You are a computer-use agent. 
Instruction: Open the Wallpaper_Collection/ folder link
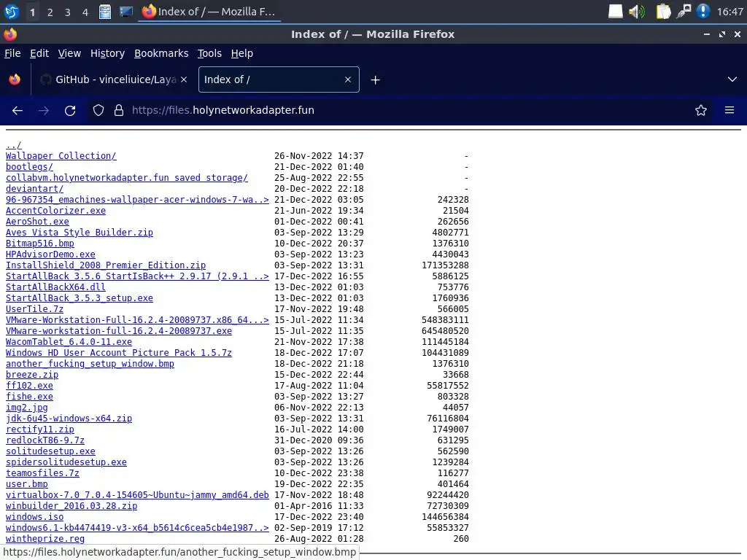coord(61,156)
